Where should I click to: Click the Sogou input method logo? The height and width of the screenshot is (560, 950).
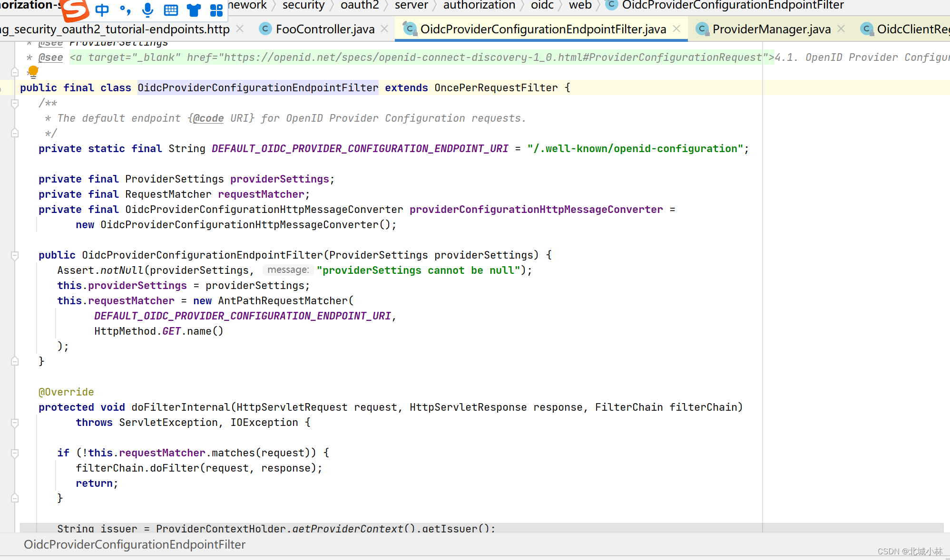74,10
